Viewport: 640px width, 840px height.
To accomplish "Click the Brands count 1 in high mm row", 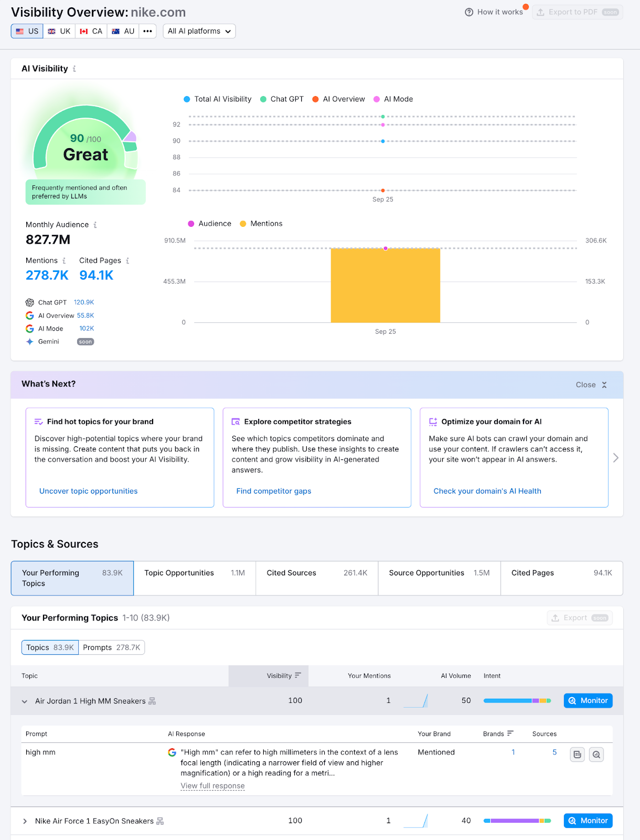I will tap(513, 752).
